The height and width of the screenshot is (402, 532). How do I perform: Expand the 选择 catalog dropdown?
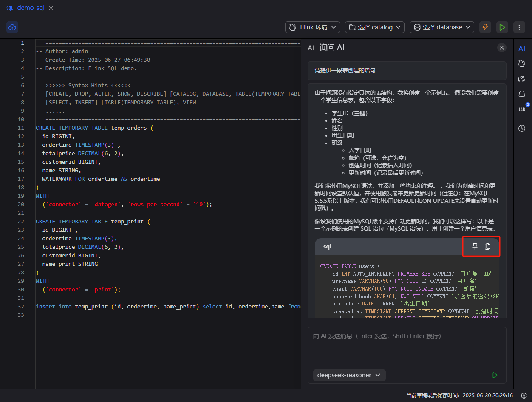click(x=374, y=27)
